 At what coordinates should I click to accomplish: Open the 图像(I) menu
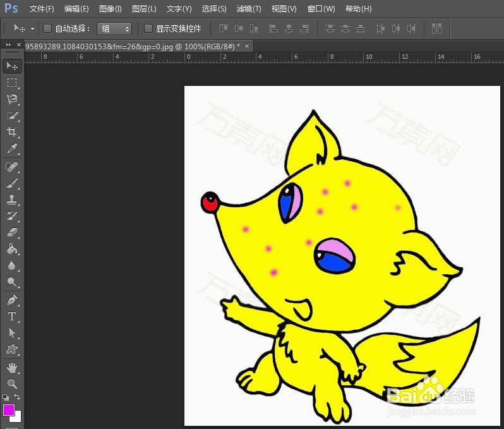tap(111, 9)
